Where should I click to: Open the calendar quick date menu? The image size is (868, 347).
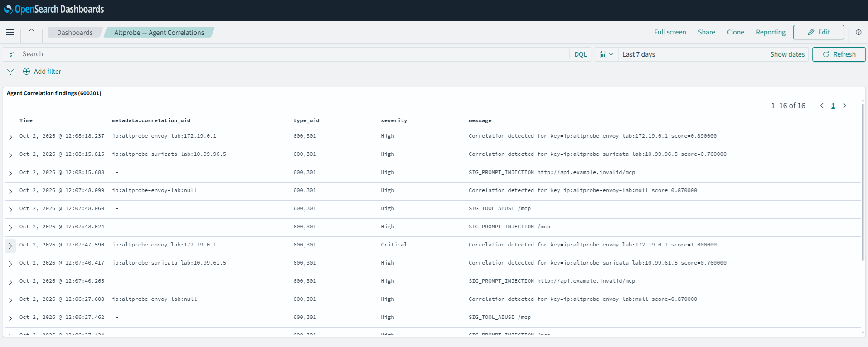pyautogui.click(x=606, y=54)
